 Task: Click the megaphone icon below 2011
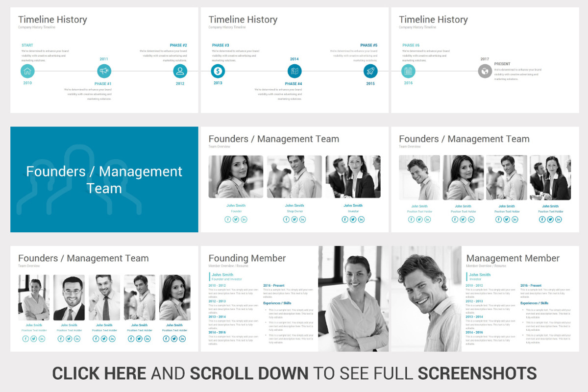tap(104, 71)
